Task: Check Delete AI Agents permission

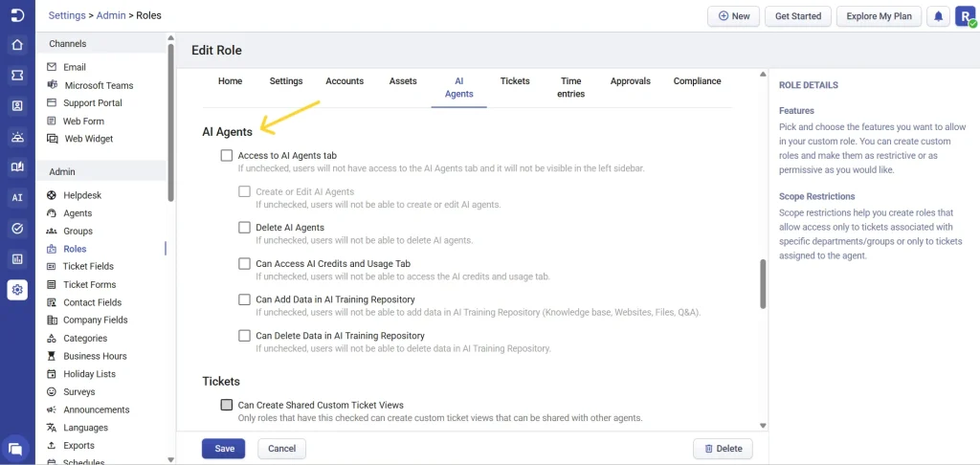Action: point(244,228)
